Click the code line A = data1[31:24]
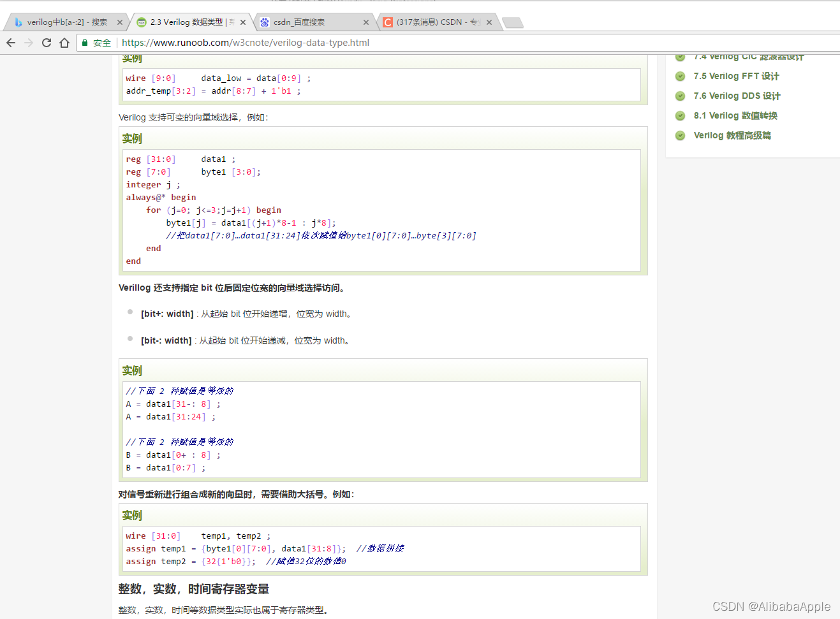This screenshot has width=840, height=619. [171, 417]
